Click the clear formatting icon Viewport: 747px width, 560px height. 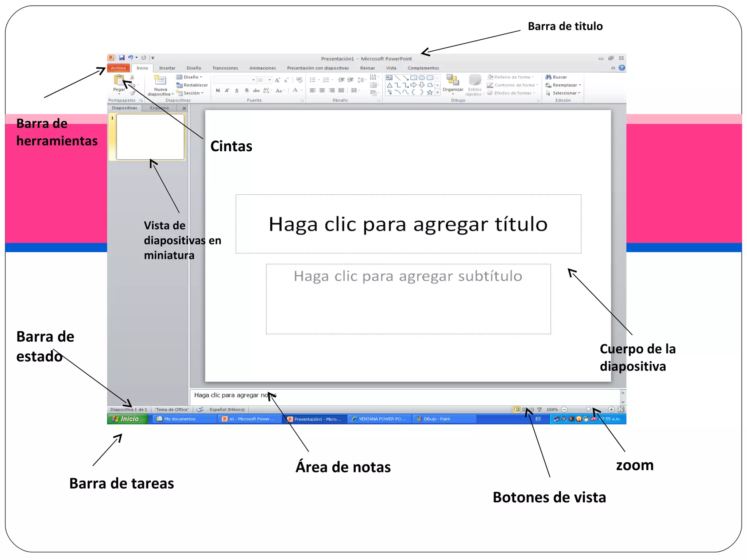click(x=299, y=80)
